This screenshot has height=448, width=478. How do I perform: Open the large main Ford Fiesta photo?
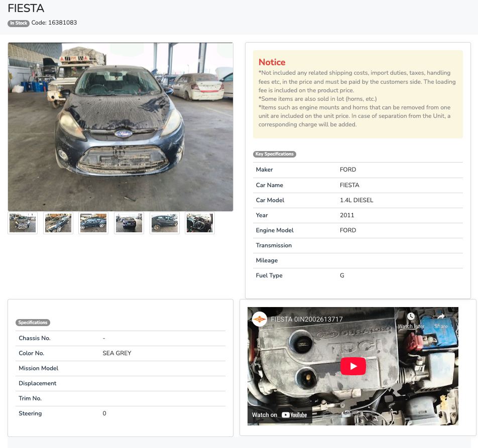coord(121,127)
